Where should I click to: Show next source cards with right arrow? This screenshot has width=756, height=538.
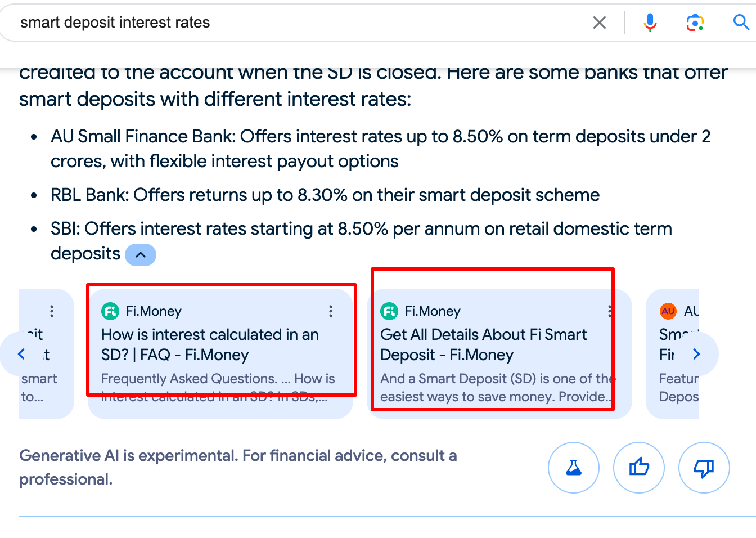click(697, 354)
